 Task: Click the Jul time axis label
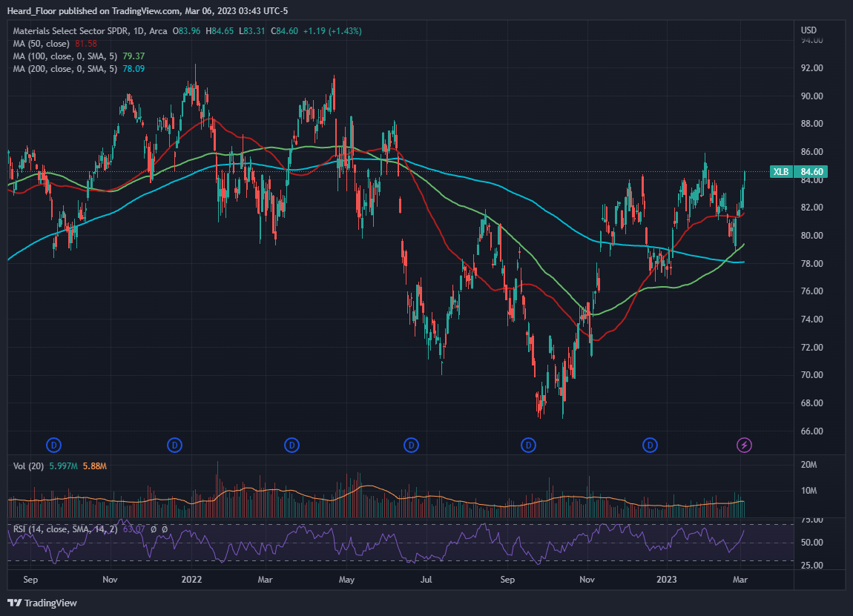426,579
